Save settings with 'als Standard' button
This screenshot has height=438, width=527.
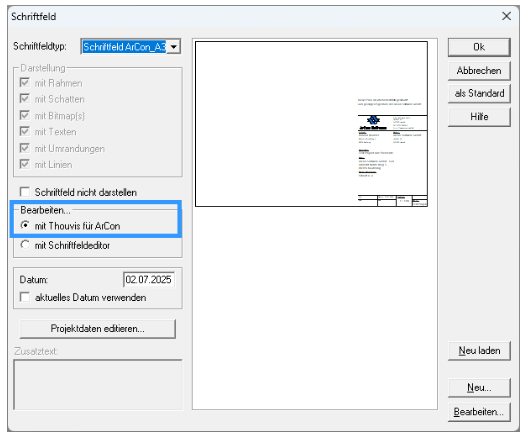point(479,93)
